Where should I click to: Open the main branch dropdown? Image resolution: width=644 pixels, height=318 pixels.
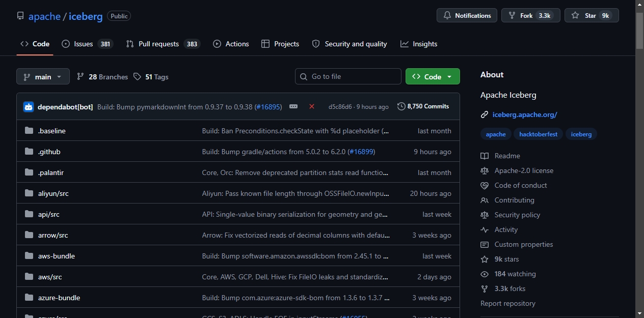tap(43, 76)
